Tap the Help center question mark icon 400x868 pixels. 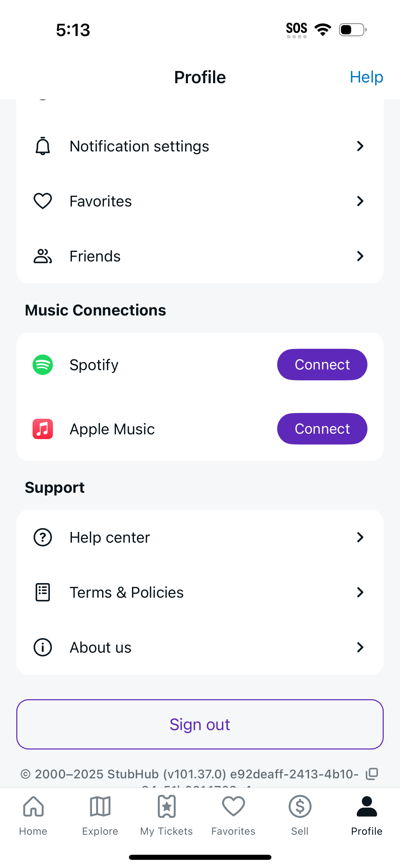(x=43, y=537)
